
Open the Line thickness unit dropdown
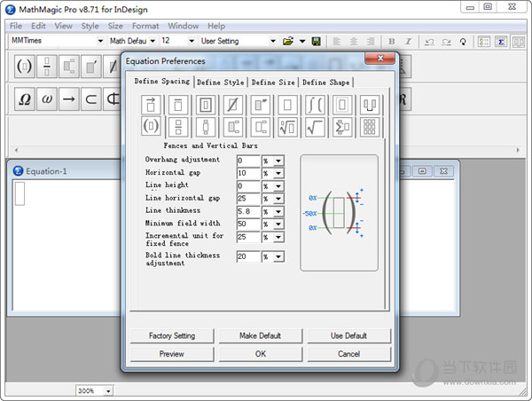click(x=278, y=211)
